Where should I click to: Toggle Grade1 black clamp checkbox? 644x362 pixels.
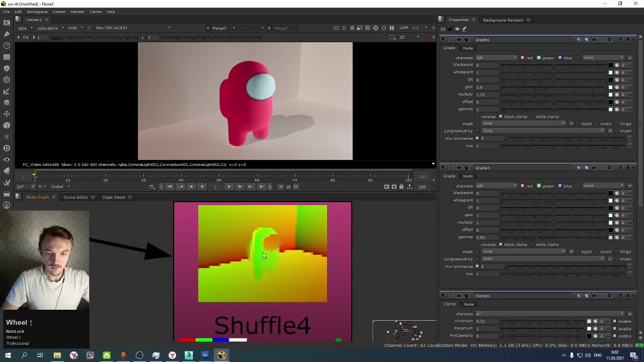pyautogui.click(x=500, y=117)
